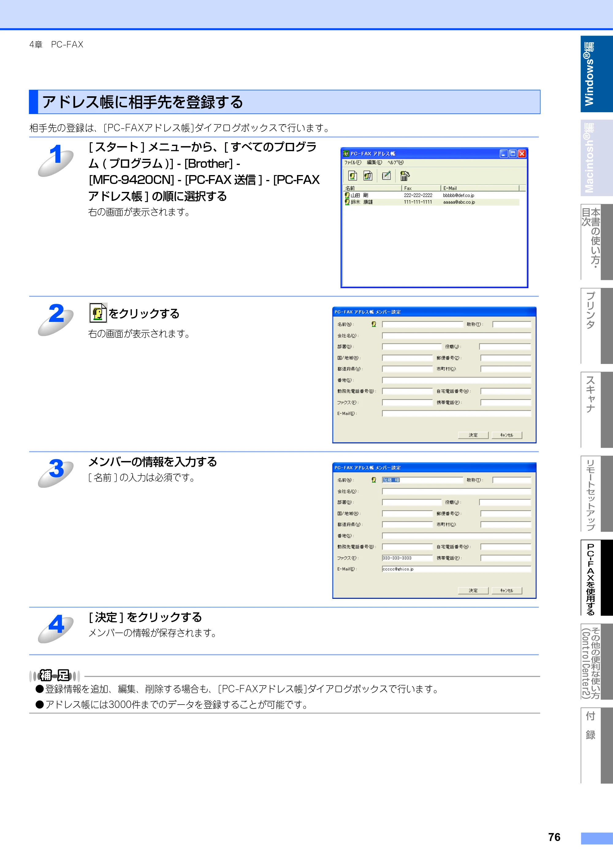Click the PC-FAX address book title bar icon
This screenshot has width=613, height=868.
click(346, 154)
